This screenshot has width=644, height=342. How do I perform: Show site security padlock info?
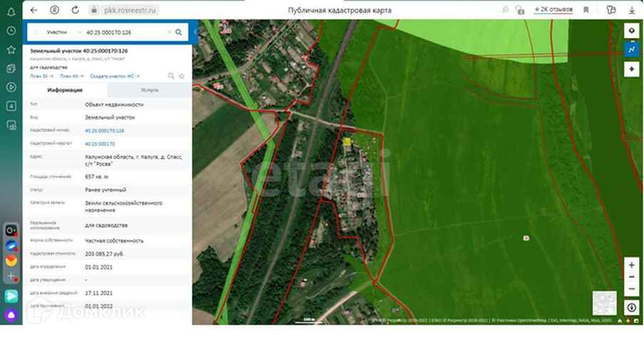coord(94,10)
